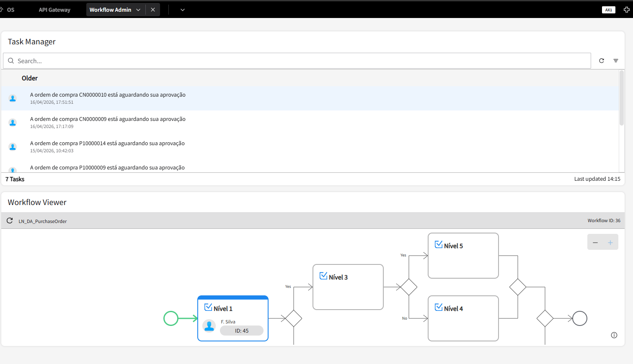Switch to the OS tab
Image resolution: width=633 pixels, height=364 pixels.
(x=10, y=10)
